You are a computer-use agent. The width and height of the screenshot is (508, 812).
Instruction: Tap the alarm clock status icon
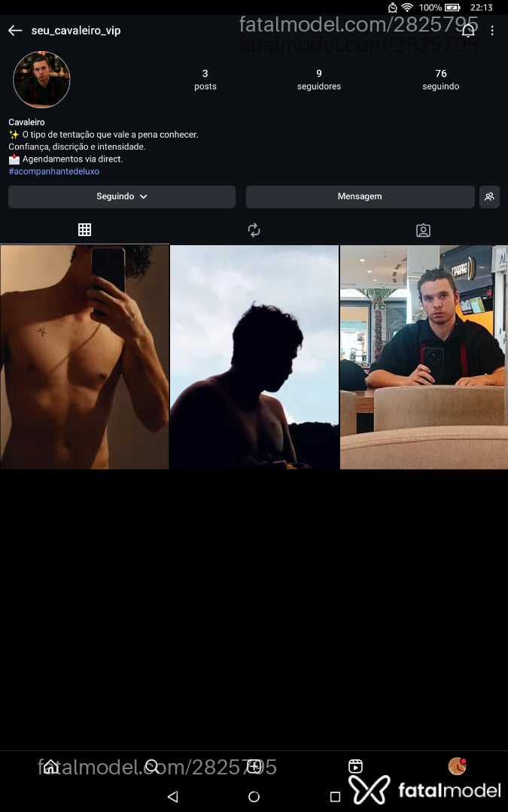pos(393,8)
